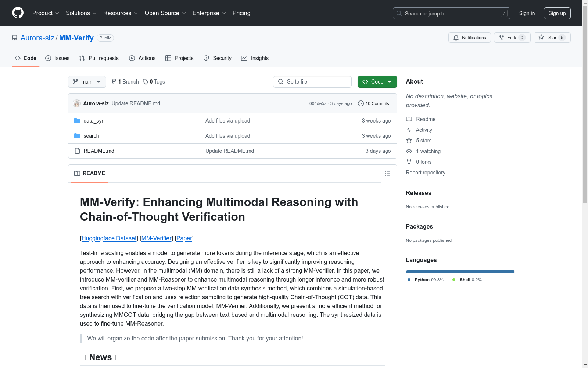Open the Pull requests tab
This screenshot has width=588, height=368.
click(x=99, y=58)
